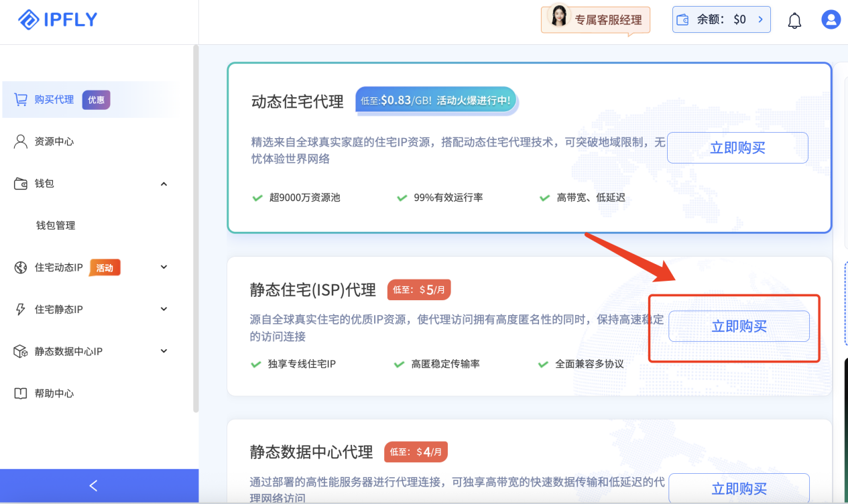This screenshot has height=504, width=848.
Task: Select 住宅静态IP in the sidebar menu
Action: pos(58,309)
